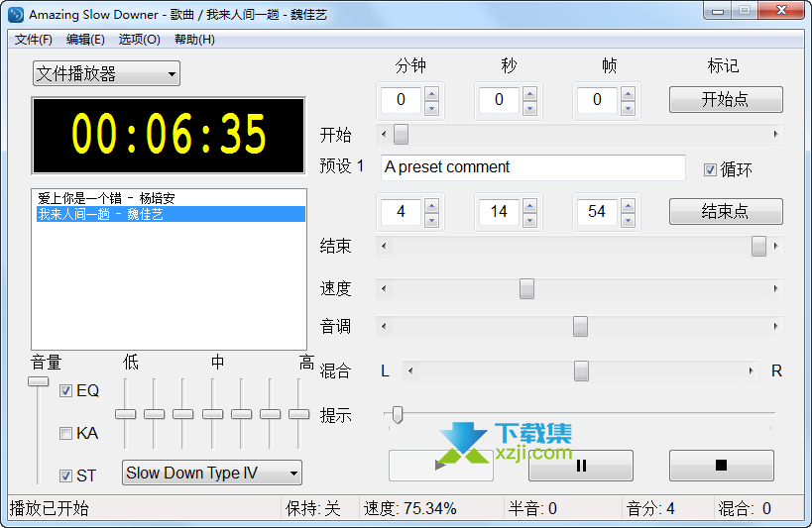Click the first EQ band slider under 低
This screenshot has width=812, height=528.
125,414
